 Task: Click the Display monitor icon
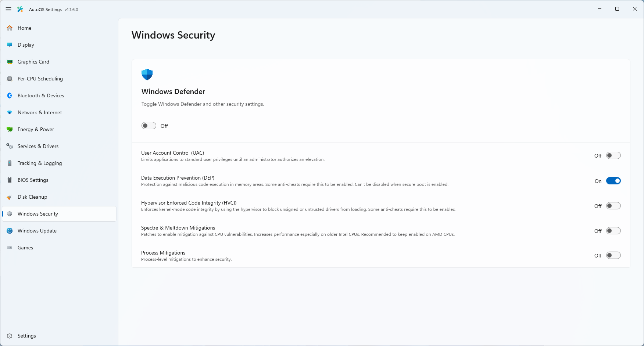10,45
